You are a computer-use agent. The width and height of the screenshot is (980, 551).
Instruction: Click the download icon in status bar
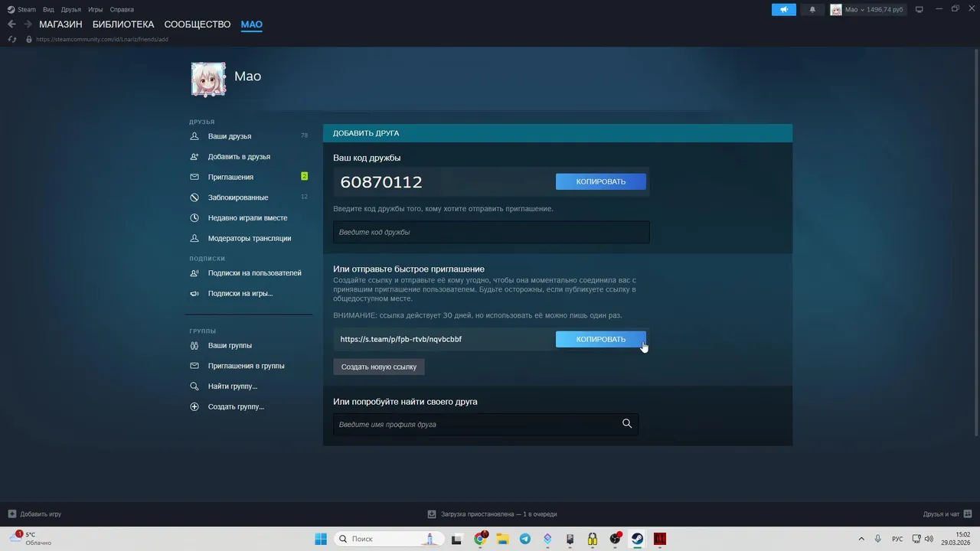(x=432, y=514)
